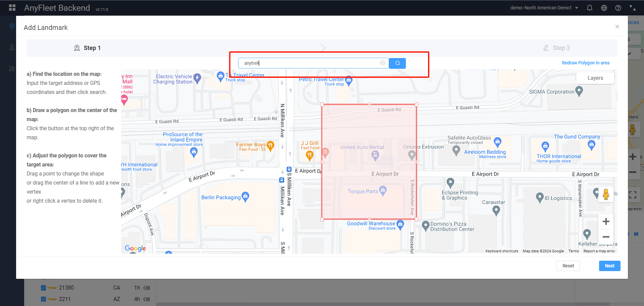Viewport: 644px width, 306px height.
Task: Open the map Layers button
Action: (595, 78)
